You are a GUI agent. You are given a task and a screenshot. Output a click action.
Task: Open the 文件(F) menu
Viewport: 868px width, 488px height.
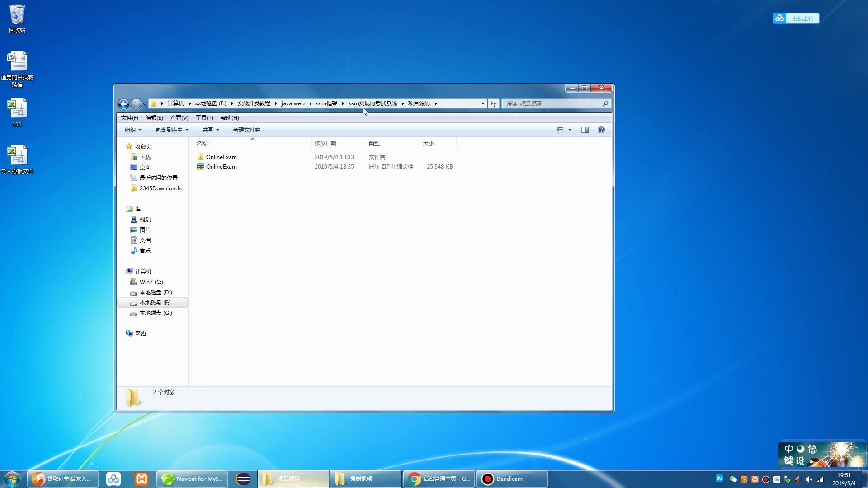(129, 118)
